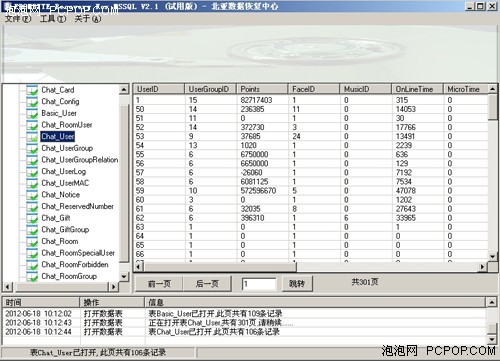Image resolution: width=500 pixels, height=361 pixels.
Task: Click the MusicID column header
Action: pos(365,89)
